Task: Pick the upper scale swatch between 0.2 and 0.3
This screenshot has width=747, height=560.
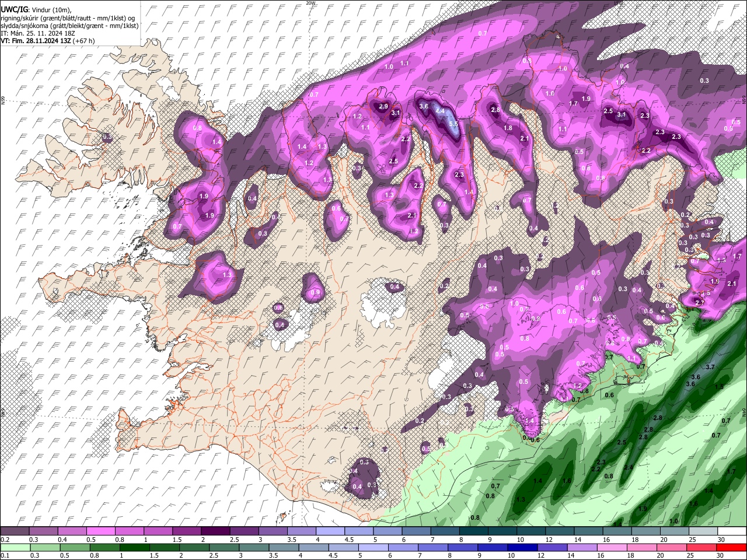Action: coord(15,531)
